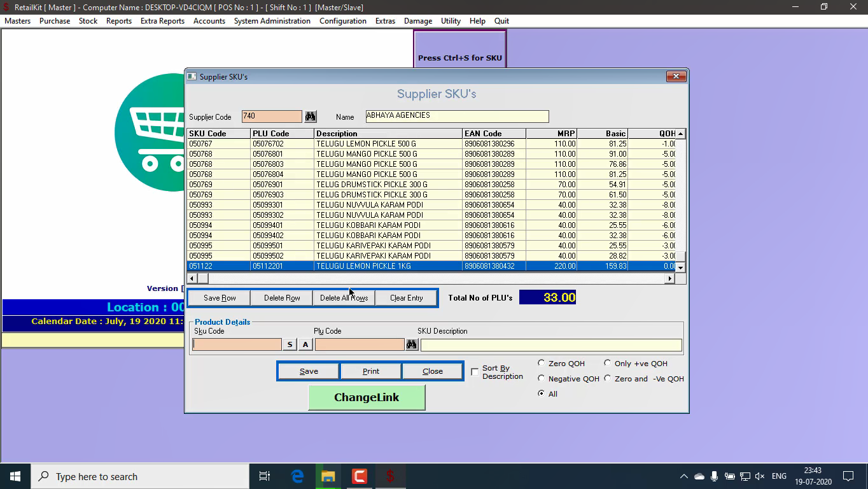Click the Press Ctrl+S for SKU button
Viewport: 868px width, 489px height.
click(460, 49)
